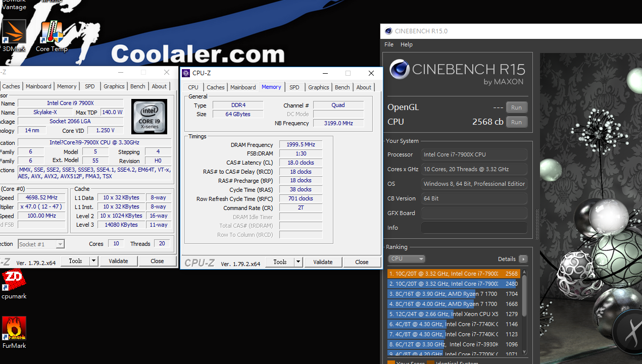This screenshot has width=642, height=364.
Task: Select the SPD tab in the CPU-Z Memory window
Action: pos(294,87)
